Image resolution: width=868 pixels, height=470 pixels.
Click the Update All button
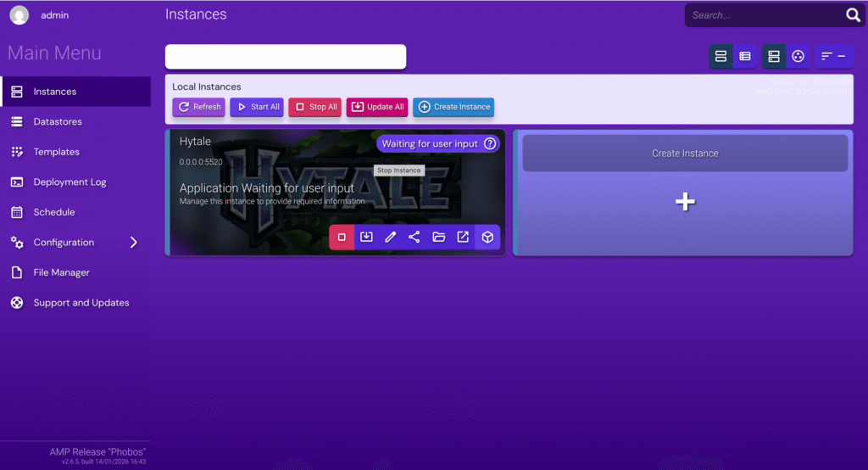coord(377,107)
